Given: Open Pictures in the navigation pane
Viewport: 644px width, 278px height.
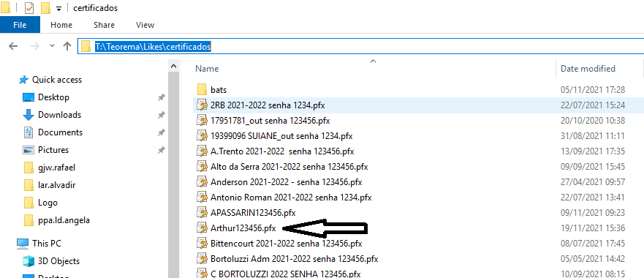Looking at the screenshot, I should click(x=53, y=150).
